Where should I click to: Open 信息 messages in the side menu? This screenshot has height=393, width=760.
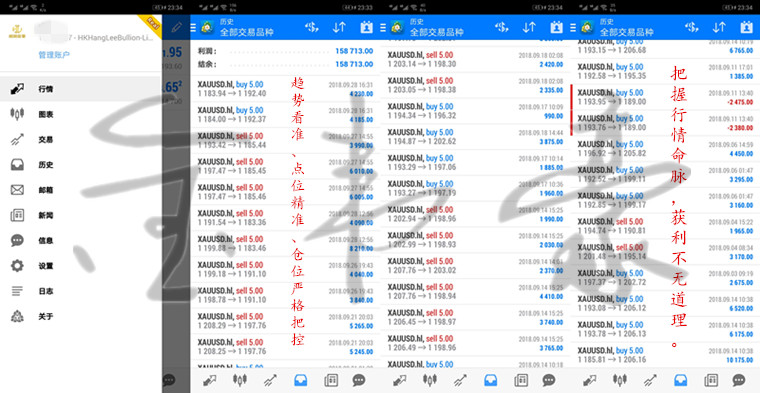80,240
